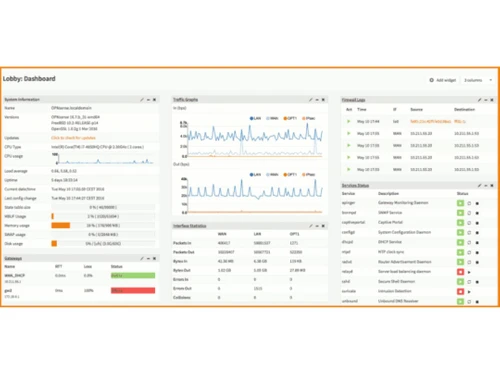
Task: Edit the Gateways widget settings
Action: pyautogui.click(x=142, y=258)
